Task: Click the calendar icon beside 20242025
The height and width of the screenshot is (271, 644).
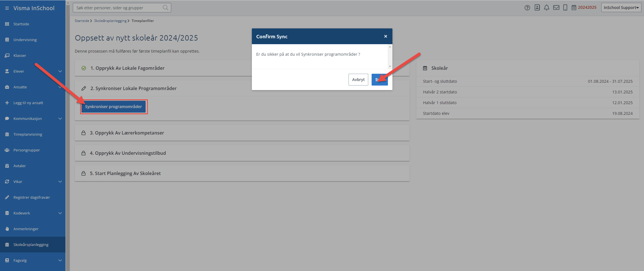Action: [574, 8]
